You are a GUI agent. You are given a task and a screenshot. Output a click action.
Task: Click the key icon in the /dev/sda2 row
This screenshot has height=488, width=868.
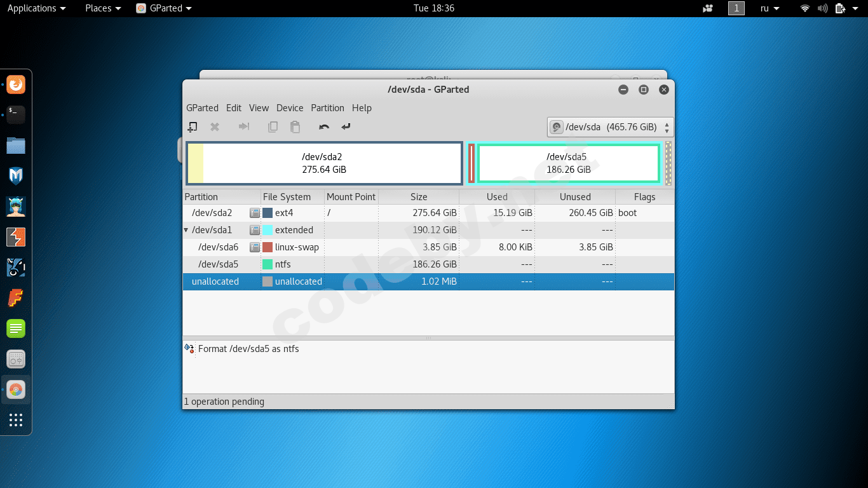pos(255,213)
